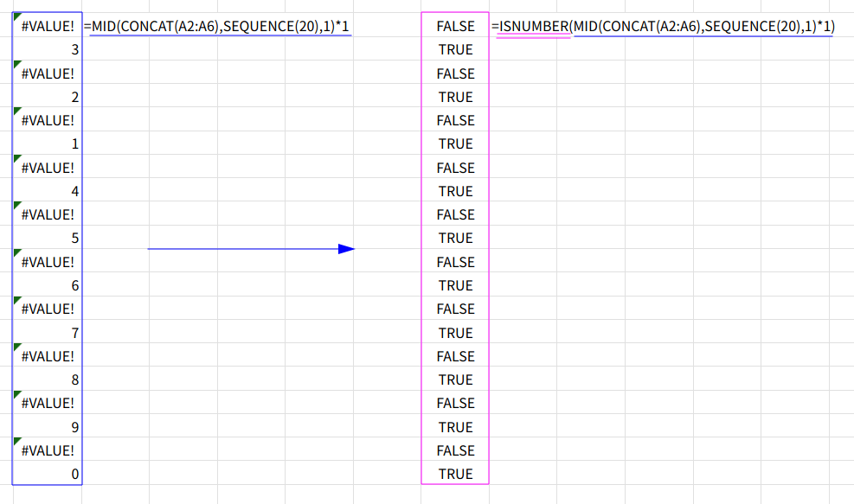Select the cell containing number 4

(x=48, y=191)
